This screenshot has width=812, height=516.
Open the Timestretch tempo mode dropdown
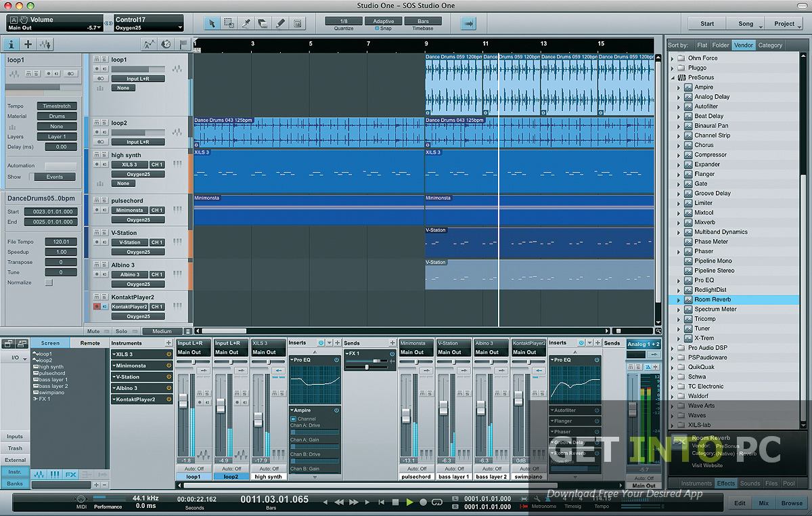pos(57,106)
